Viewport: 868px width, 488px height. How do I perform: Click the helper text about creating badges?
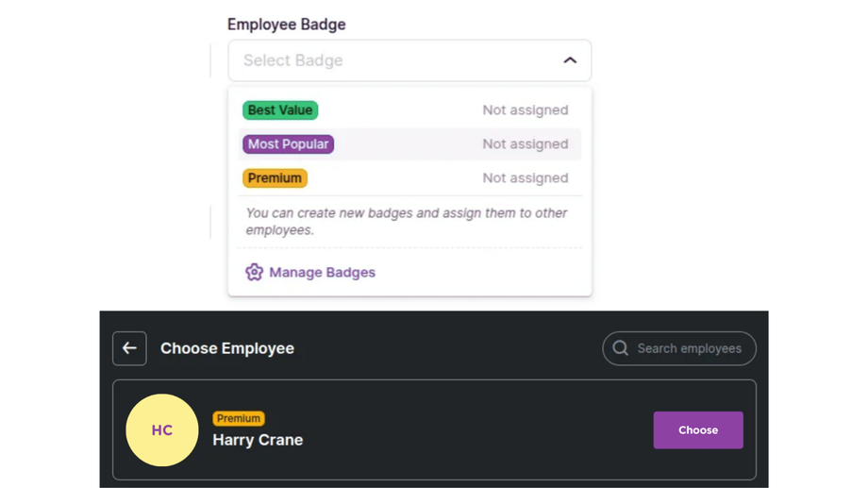point(407,221)
